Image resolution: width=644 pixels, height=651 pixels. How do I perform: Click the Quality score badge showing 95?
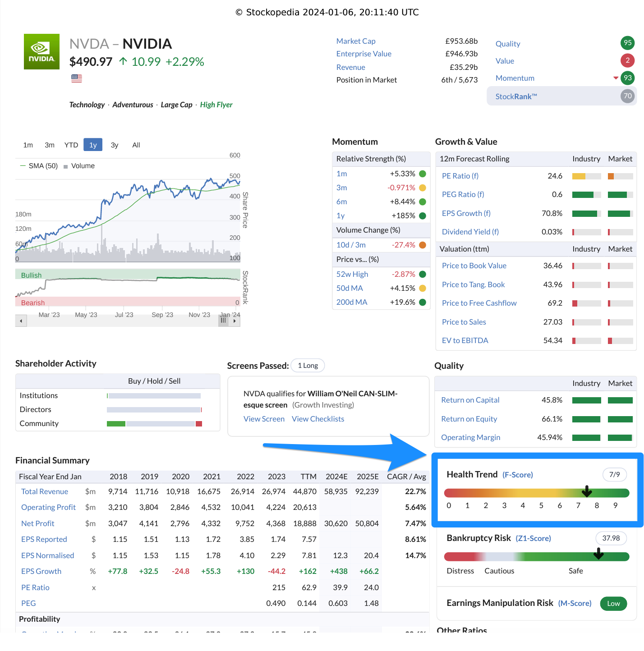627,43
